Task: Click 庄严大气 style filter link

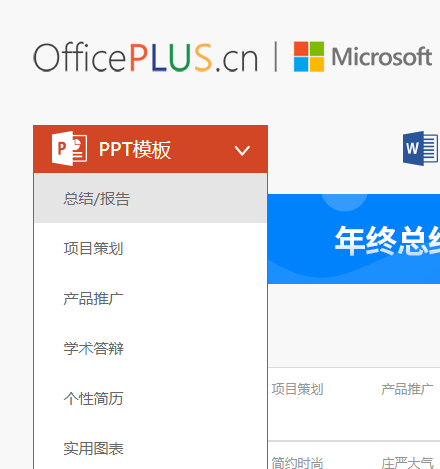Action: [x=407, y=463]
